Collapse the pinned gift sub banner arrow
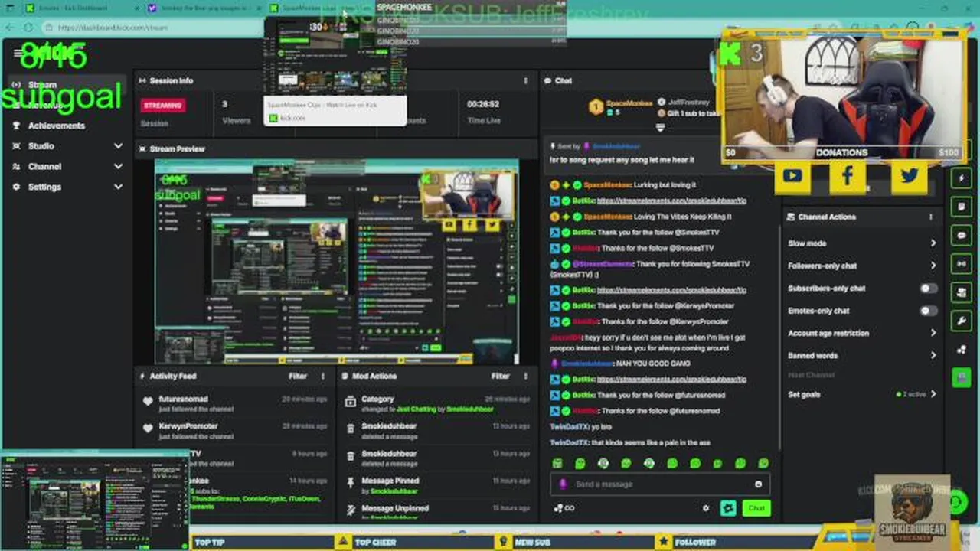Viewport: 980px width, 551px height. [x=660, y=128]
